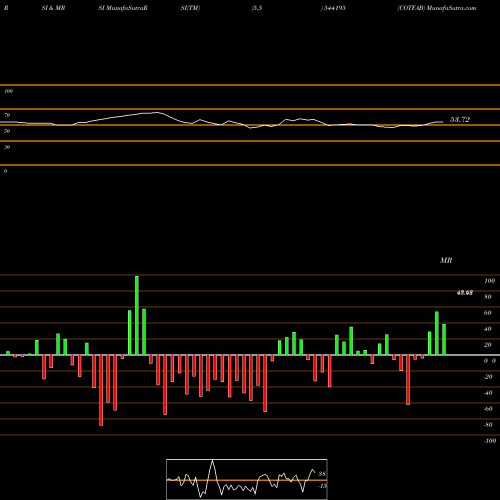Screen dimensions: 500x500
Task: Click the RSI axis label 100
Action: pos(8,91)
